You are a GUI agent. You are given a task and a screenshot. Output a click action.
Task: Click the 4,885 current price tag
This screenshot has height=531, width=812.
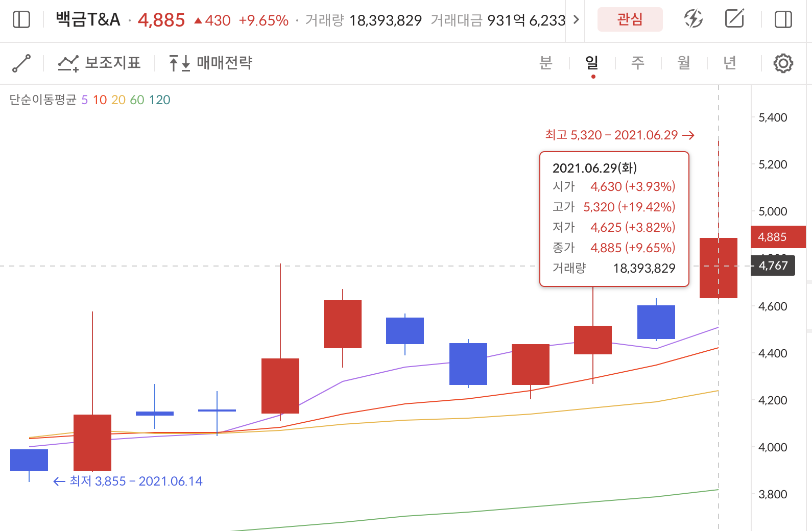(778, 237)
